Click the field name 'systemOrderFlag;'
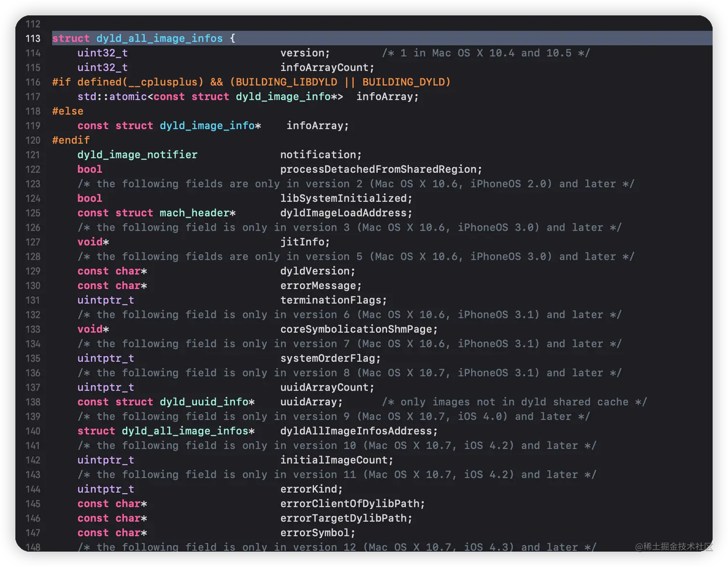728x567 pixels. tap(331, 358)
